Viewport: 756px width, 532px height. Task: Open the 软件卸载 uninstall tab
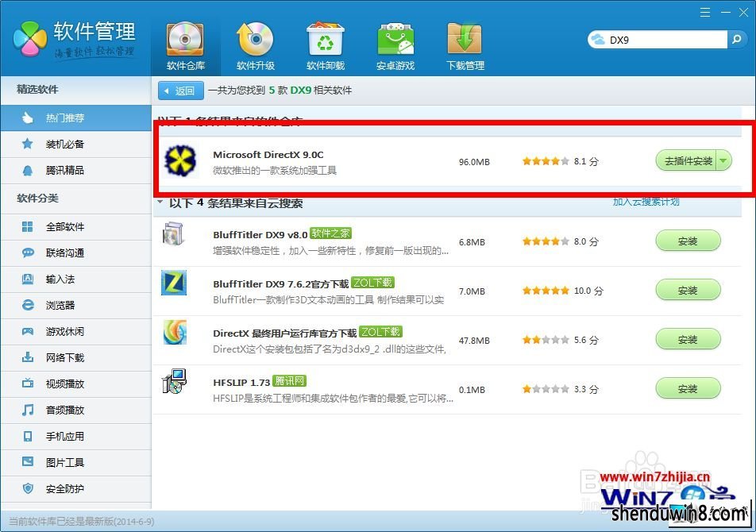coord(326,46)
